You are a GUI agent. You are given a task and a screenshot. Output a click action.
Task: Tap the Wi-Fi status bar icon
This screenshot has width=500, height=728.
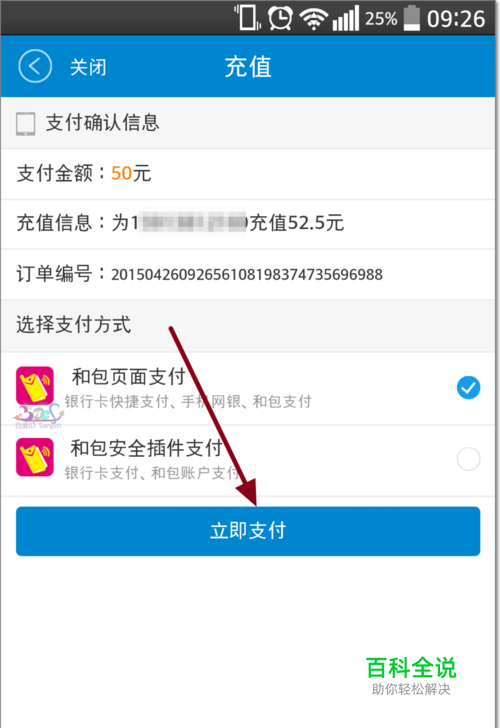coord(314,20)
